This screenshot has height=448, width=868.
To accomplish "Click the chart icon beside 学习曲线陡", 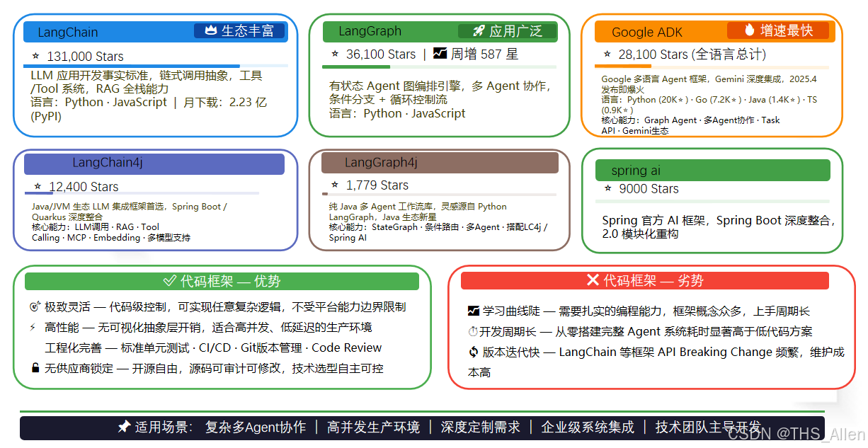I will coord(474,311).
